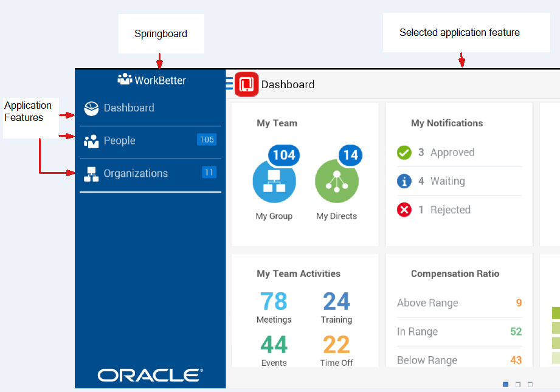The image size is (560, 392).
Task: Click the green Approved checkmark icon
Action: [x=404, y=153]
